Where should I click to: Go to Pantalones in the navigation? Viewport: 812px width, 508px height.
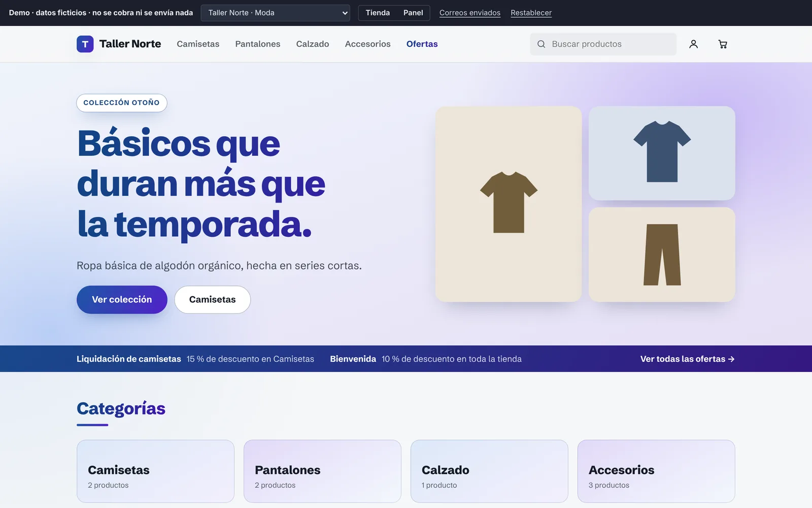[x=258, y=44]
